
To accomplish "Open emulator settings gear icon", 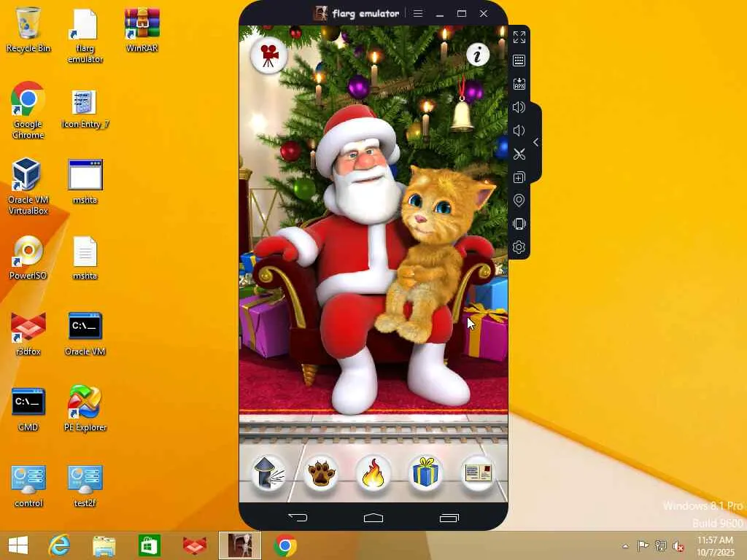I will click(519, 247).
